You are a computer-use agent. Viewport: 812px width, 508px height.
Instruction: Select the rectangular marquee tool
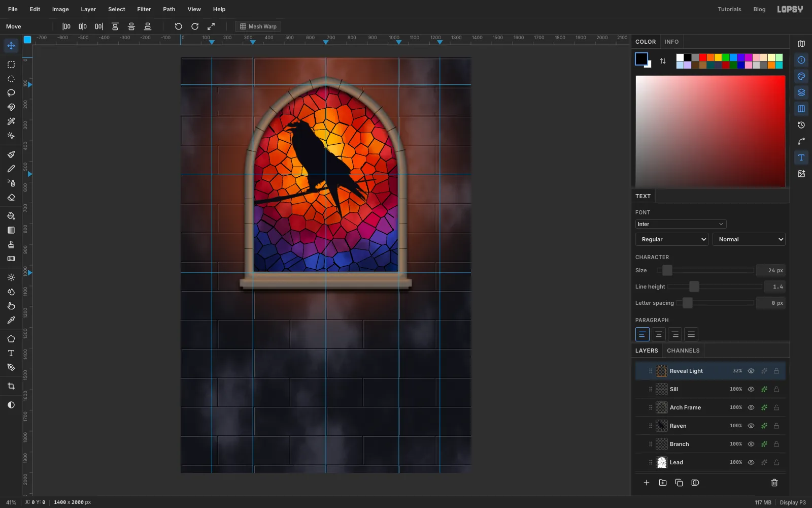(x=11, y=65)
